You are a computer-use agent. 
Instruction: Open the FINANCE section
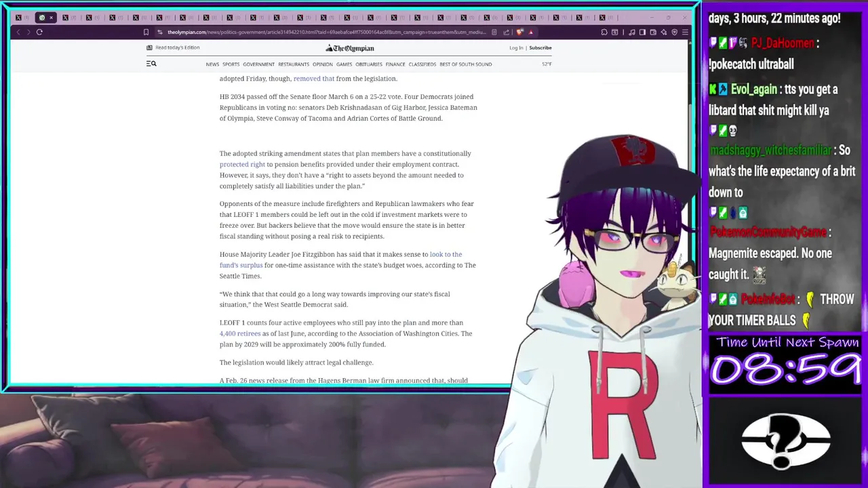395,64
